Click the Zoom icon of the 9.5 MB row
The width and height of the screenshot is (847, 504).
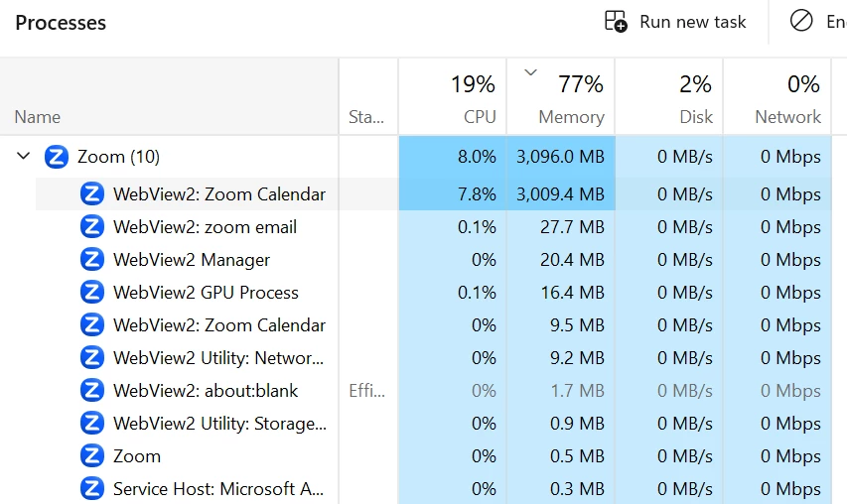(91, 325)
